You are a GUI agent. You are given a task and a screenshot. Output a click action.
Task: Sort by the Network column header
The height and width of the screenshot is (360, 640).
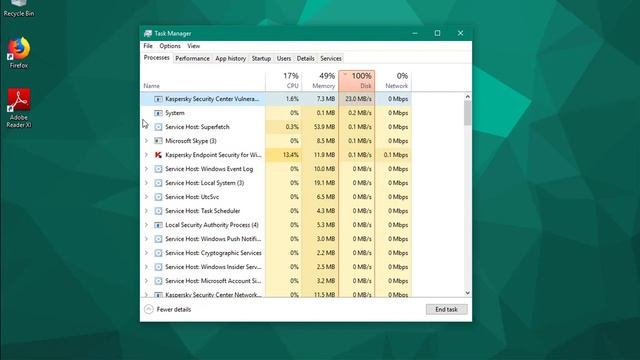(x=393, y=80)
